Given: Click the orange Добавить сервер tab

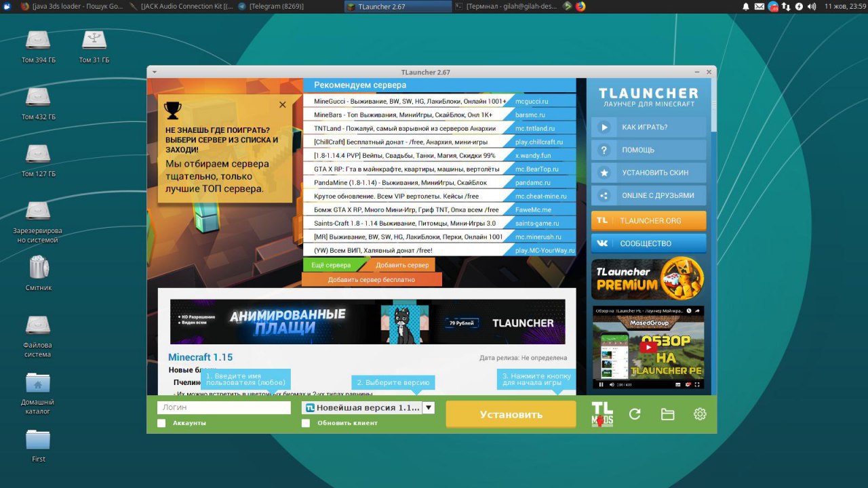Looking at the screenshot, I should [x=401, y=265].
